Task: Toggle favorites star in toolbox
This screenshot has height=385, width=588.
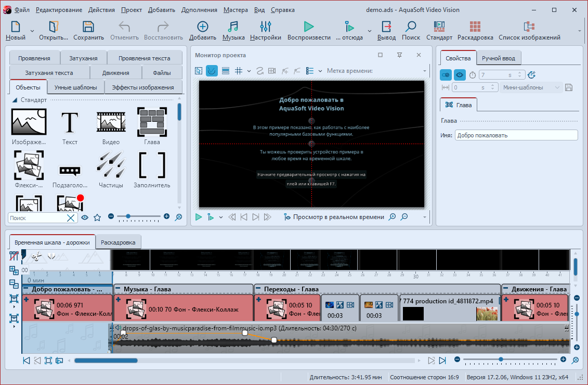Action: click(97, 217)
